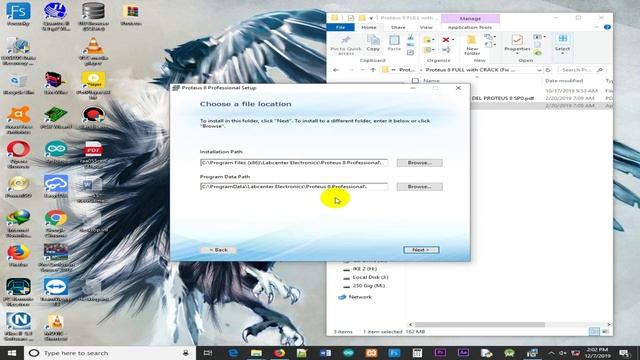Click Explorer up-level arrow
640x360 pixels.
click(373, 70)
